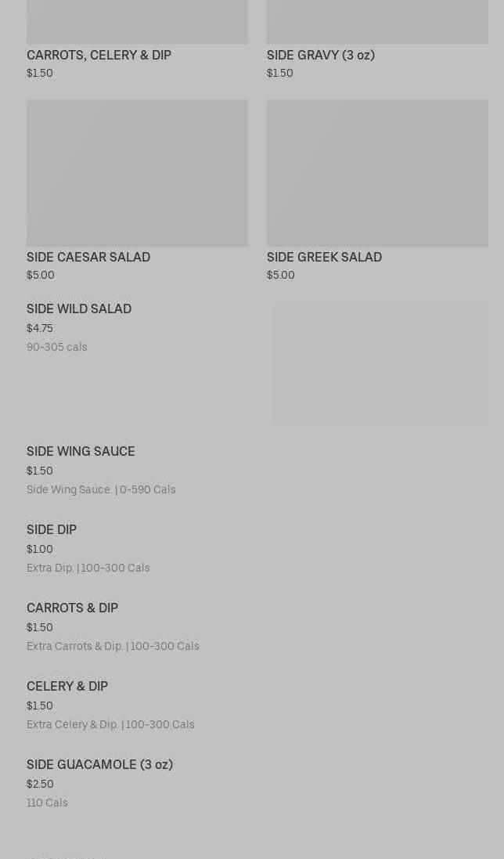Select the CARROTS, CELERY & DIP title
The height and width of the screenshot is (859, 504).
pyautogui.click(x=99, y=55)
